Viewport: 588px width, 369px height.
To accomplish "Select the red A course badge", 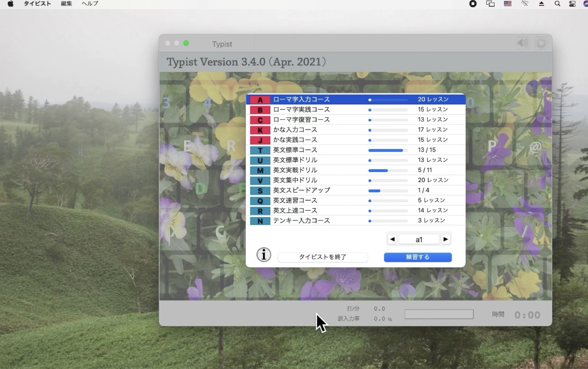I will click(260, 100).
